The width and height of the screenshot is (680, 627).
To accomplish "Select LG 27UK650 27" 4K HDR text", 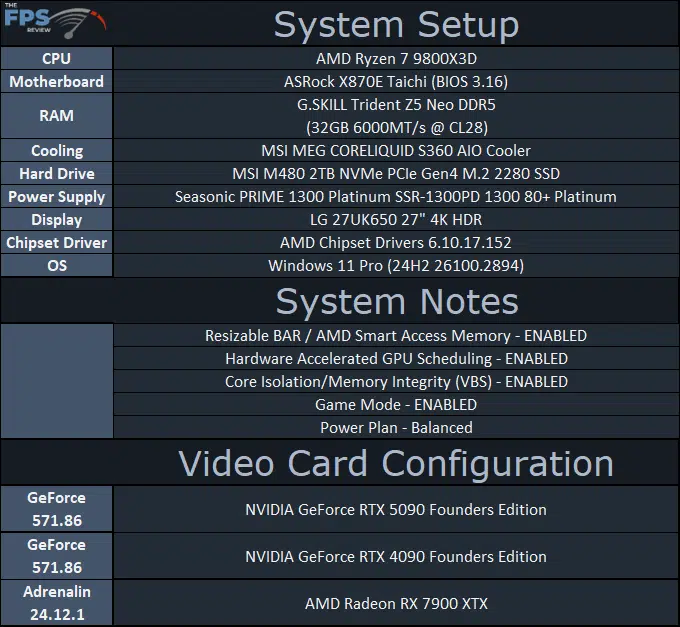I will [396, 219].
